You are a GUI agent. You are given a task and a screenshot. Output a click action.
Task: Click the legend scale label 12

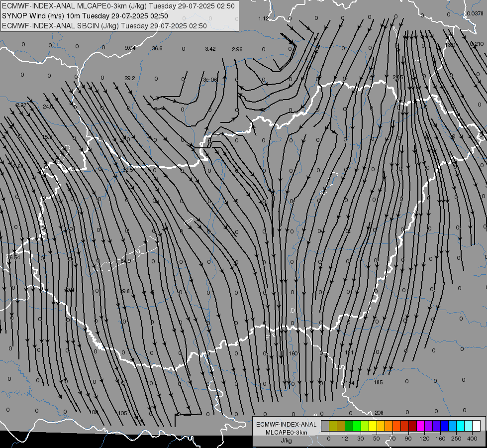pyautogui.click(x=345, y=439)
